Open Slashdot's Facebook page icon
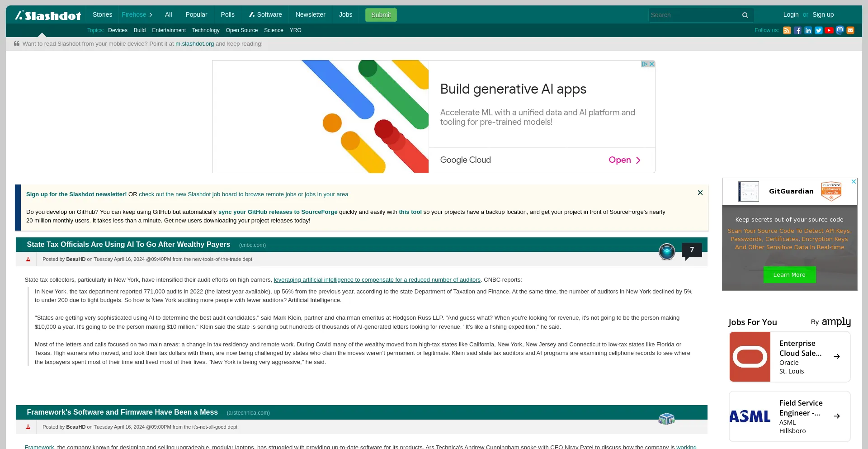The height and width of the screenshot is (449, 868). pos(797,30)
